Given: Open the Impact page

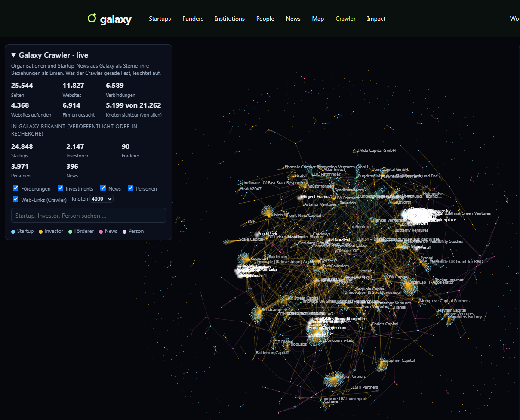Looking at the screenshot, I should [x=376, y=19].
